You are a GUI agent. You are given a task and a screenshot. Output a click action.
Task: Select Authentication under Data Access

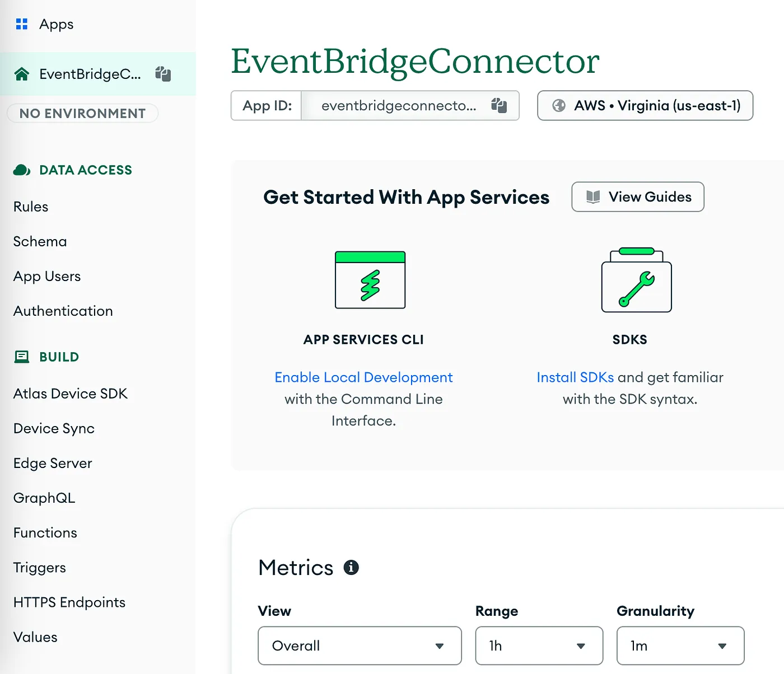coord(63,311)
